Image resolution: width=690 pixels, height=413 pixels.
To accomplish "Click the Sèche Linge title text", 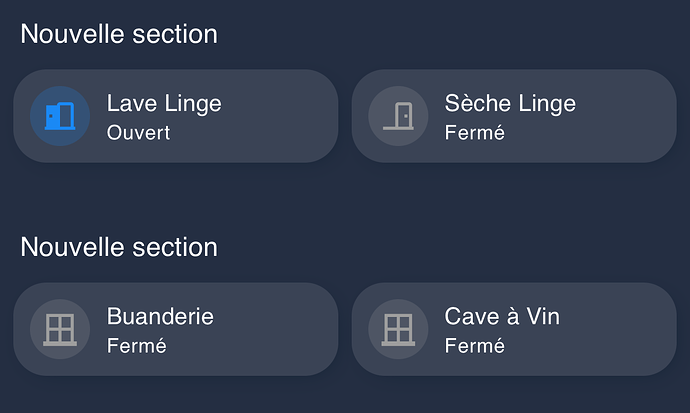I will [x=510, y=104].
